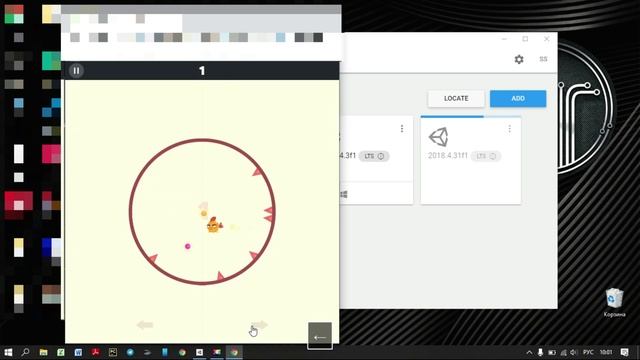The width and height of the screenshot is (640, 360).
Task: Open Unity Hub settings gear
Action: [x=519, y=59]
